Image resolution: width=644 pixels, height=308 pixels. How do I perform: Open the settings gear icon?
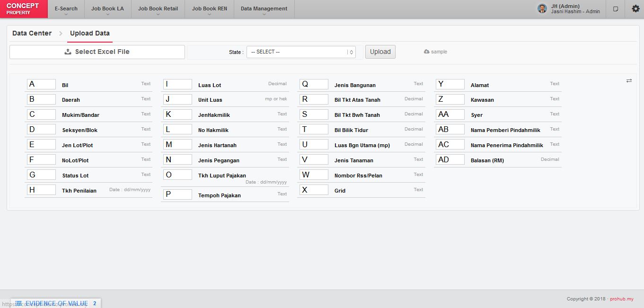(635, 9)
